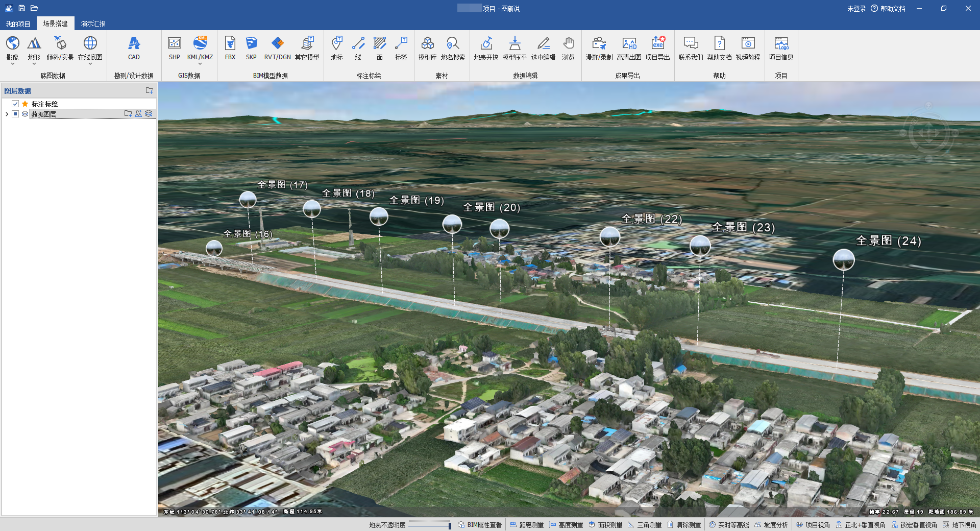980x531 pixels.
Task: Open the KML/KMZ dropdown menu
Action: (200, 64)
